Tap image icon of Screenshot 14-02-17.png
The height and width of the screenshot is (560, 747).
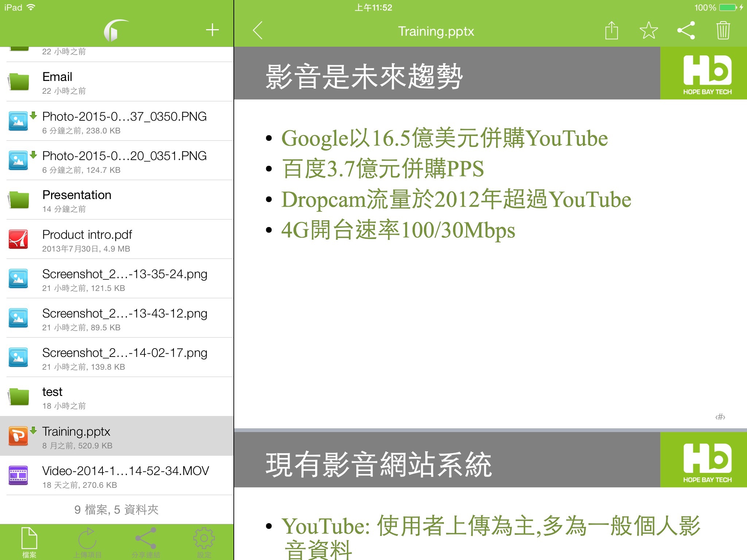click(x=18, y=357)
